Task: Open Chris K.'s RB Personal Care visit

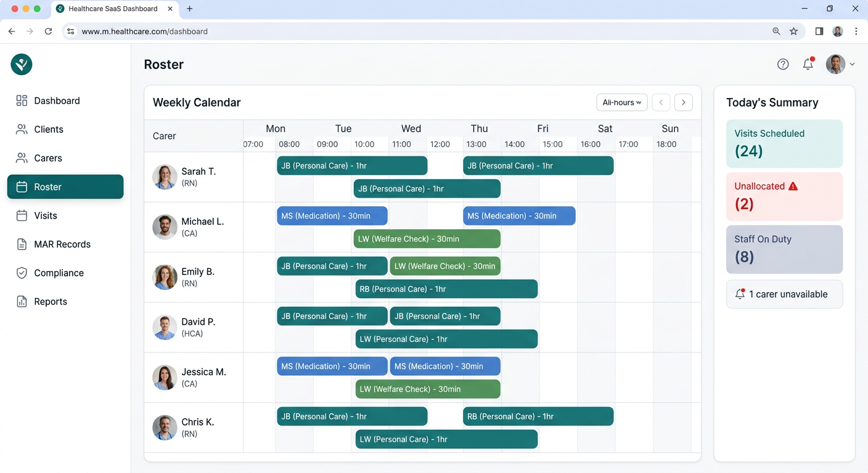Action: pos(538,416)
